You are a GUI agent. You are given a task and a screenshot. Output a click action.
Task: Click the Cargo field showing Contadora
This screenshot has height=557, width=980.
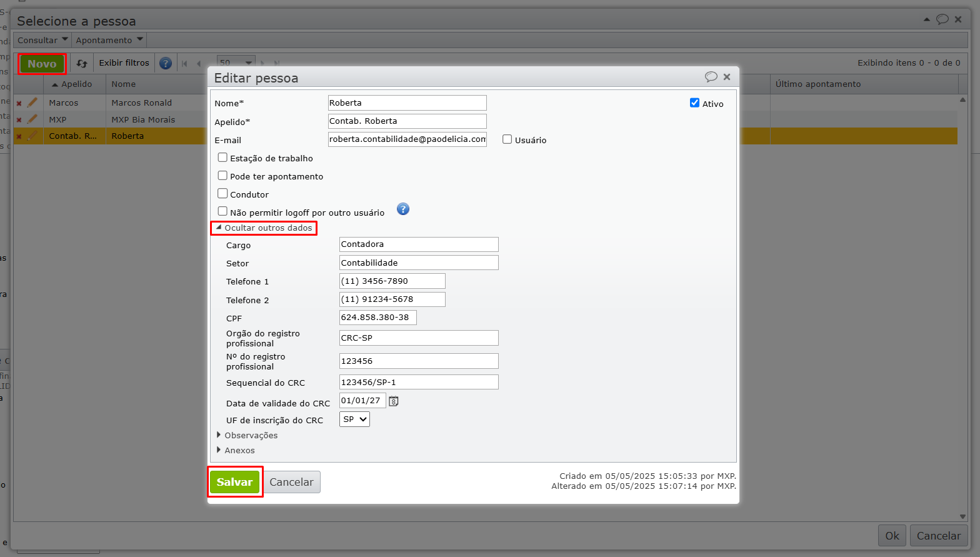tap(419, 244)
